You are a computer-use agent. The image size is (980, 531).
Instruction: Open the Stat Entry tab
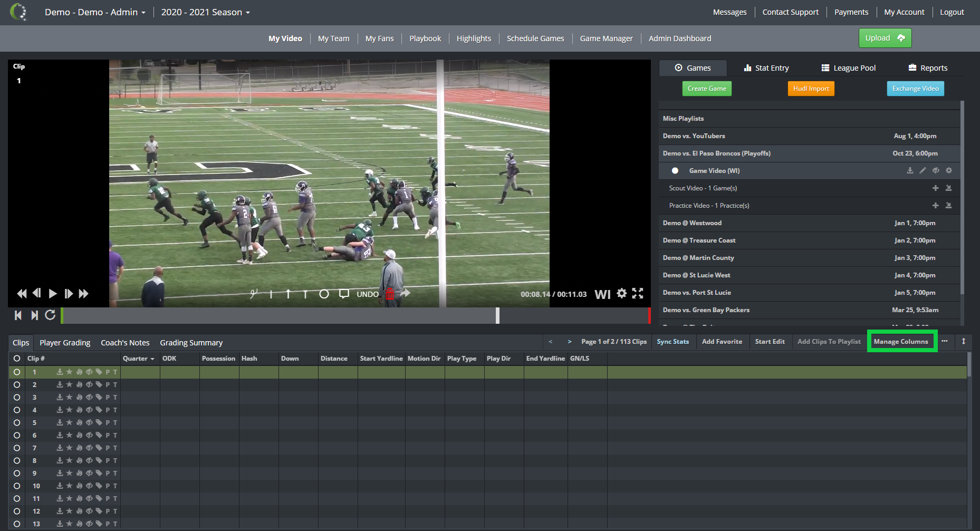coord(766,68)
